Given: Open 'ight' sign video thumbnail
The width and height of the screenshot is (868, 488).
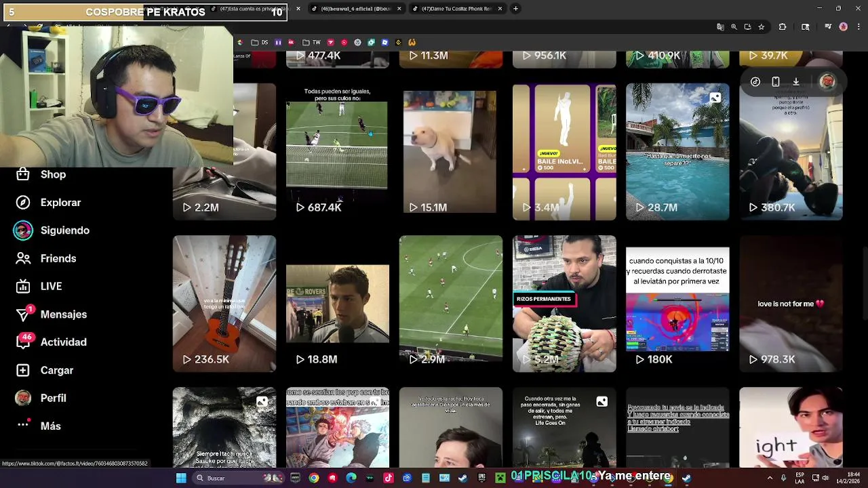Looking at the screenshot, I should (791, 427).
